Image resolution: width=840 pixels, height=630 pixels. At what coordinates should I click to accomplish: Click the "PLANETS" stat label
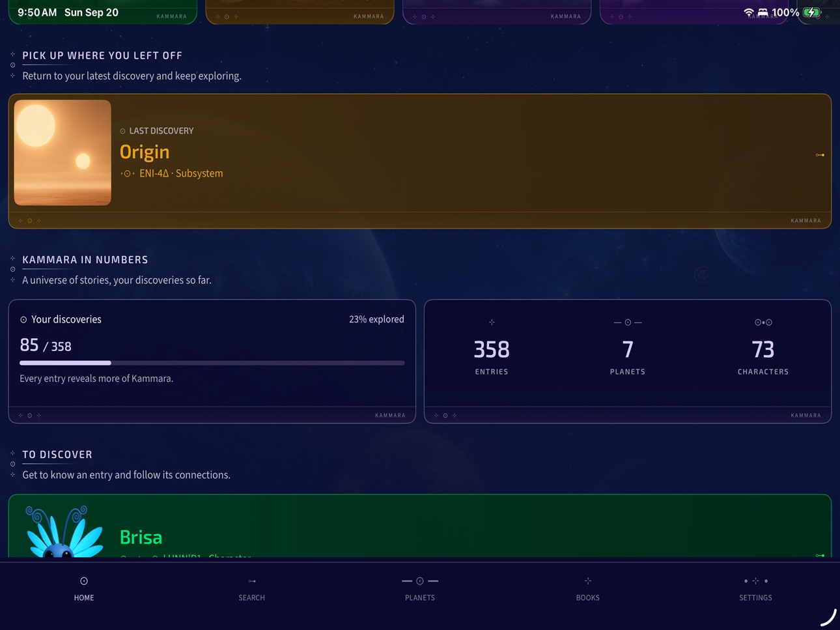(628, 372)
